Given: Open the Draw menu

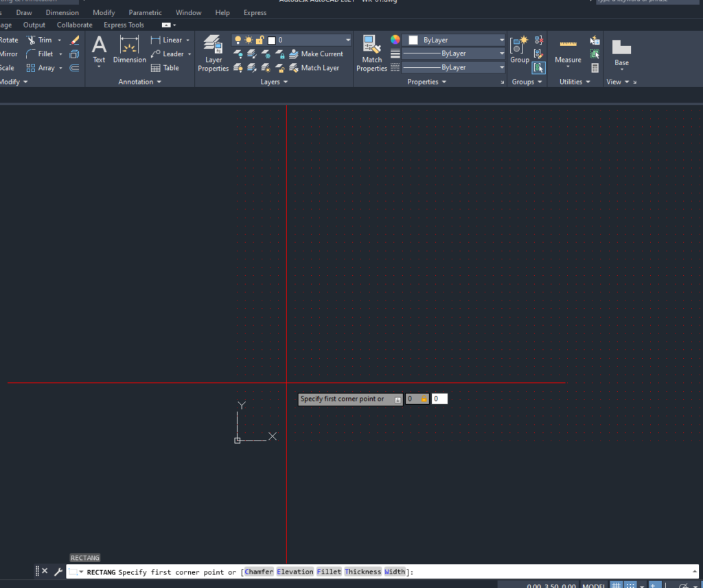Looking at the screenshot, I should 24,12.
